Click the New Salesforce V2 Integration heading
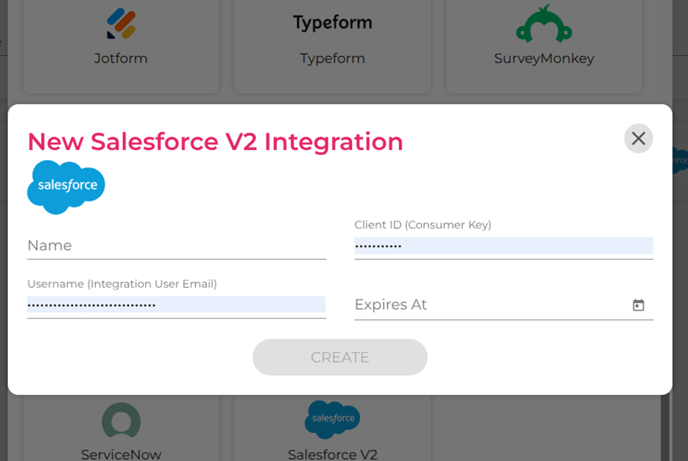 [x=215, y=142]
